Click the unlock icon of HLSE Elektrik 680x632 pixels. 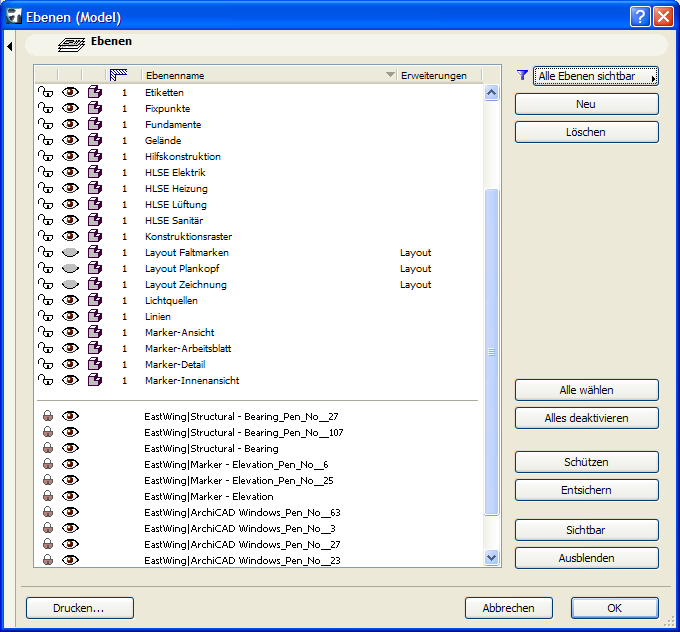(45, 173)
